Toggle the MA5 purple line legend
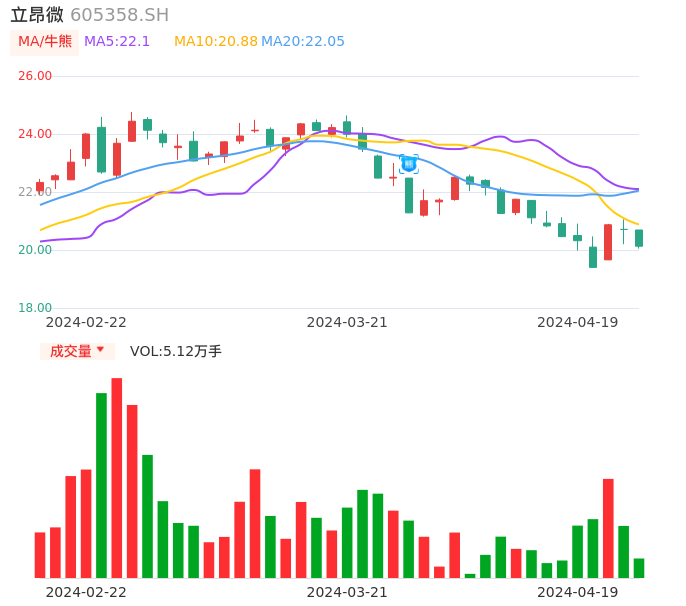 click(x=117, y=42)
